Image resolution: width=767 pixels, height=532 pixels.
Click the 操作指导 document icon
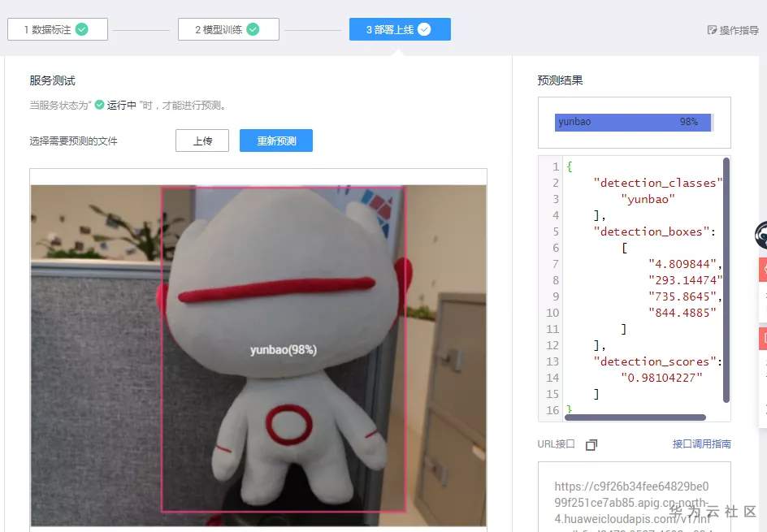click(712, 30)
